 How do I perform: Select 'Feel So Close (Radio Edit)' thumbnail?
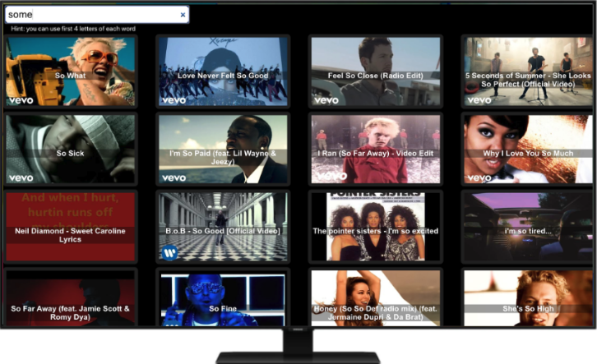pos(376,71)
